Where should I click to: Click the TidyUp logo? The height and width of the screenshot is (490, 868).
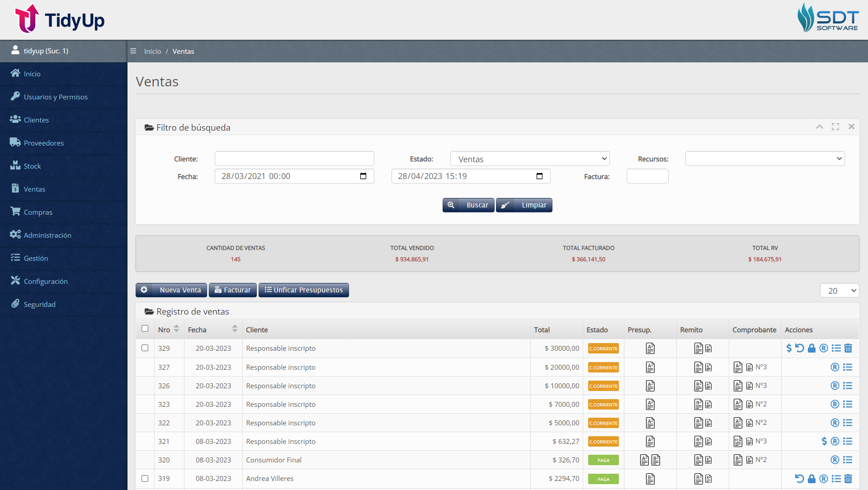click(x=60, y=19)
